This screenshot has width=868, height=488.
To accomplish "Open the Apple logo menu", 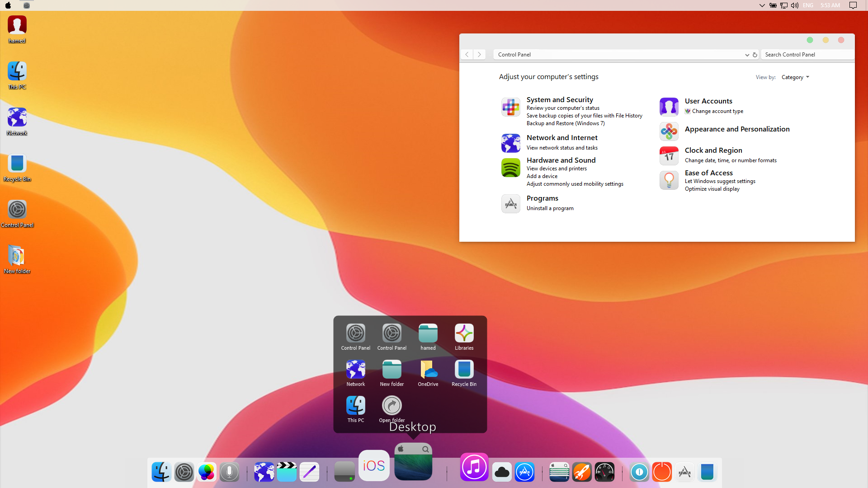I will (x=8, y=5).
